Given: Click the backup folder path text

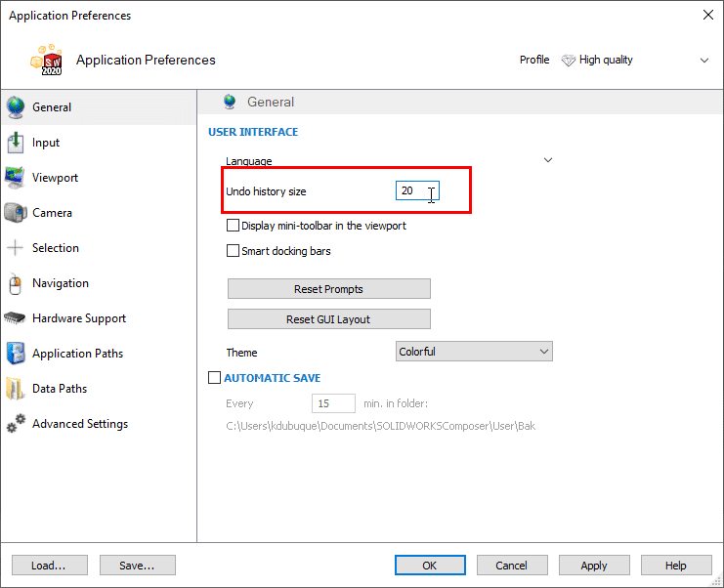Looking at the screenshot, I should (380, 426).
